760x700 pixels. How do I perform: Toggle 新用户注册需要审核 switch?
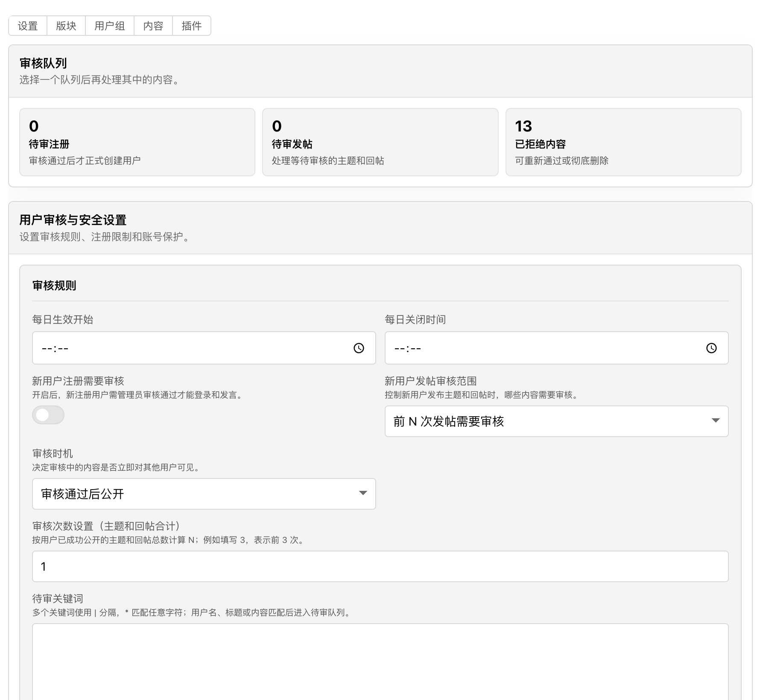[x=48, y=415]
